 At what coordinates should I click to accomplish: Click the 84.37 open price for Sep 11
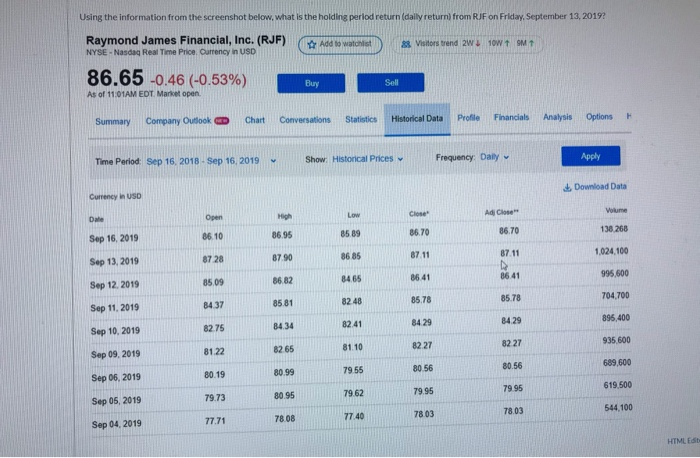pos(213,306)
